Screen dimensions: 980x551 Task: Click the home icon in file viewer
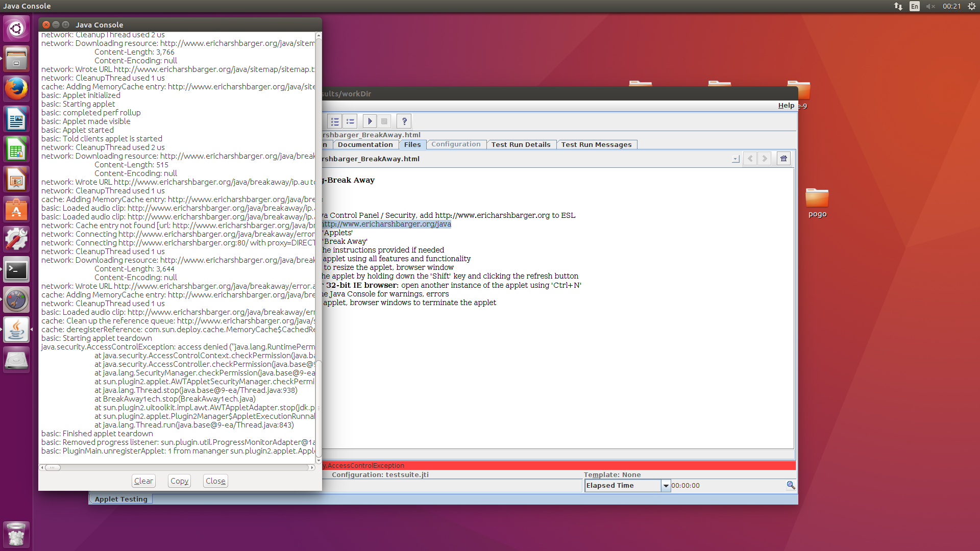pyautogui.click(x=783, y=159)
